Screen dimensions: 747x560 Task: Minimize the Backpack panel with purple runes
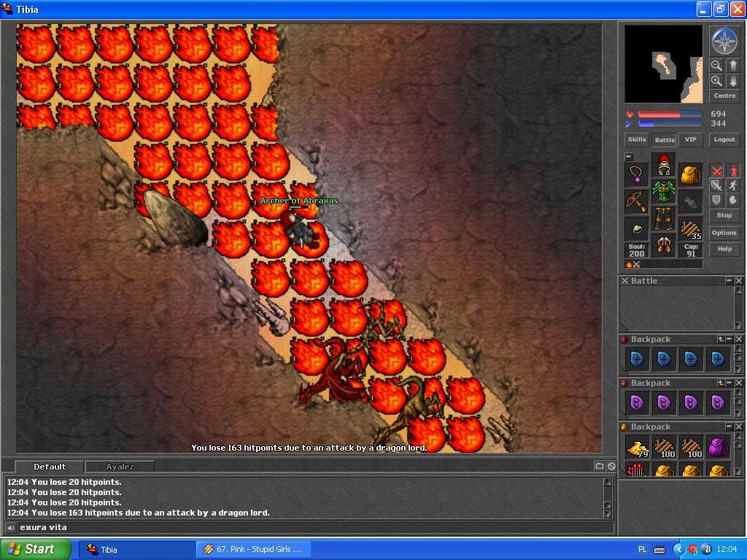click(x=729, y=383)
